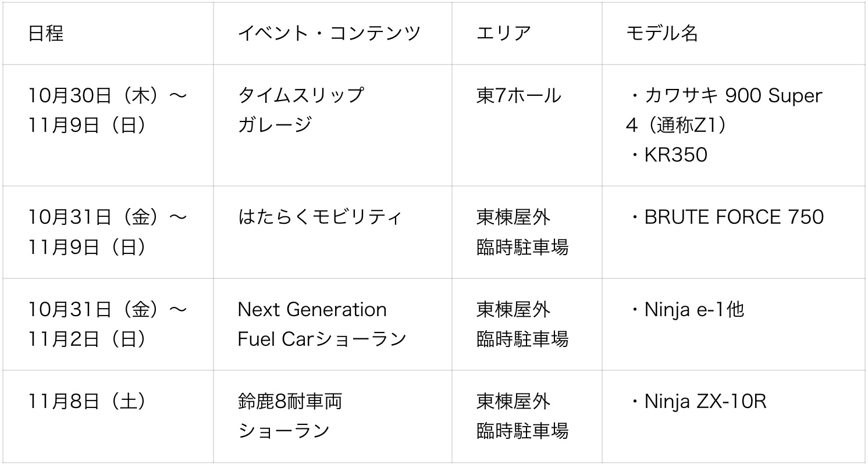Click the Next Generation Fuel Carショーラン cell

pyautogui.click(x=321, y=324)
